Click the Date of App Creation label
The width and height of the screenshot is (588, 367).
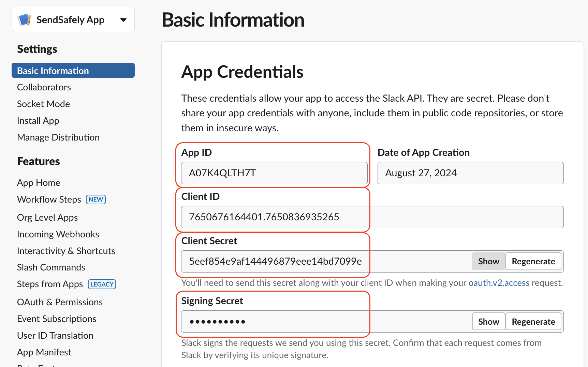coord(424,152)
